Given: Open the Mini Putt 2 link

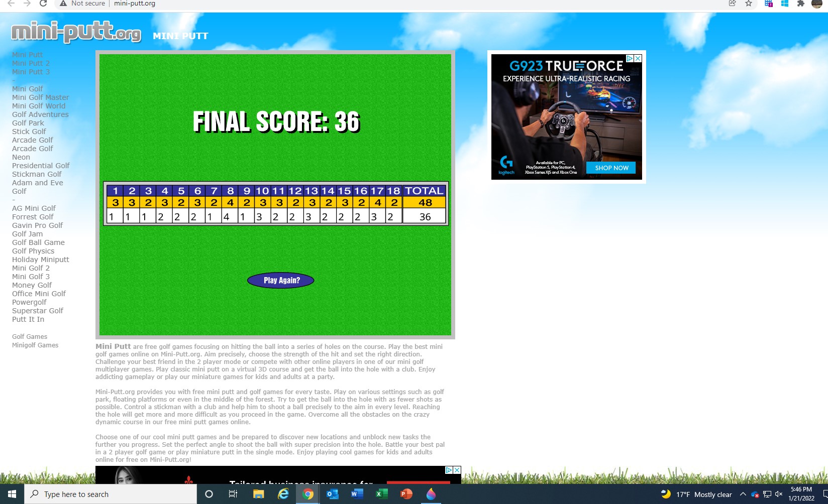Looking at the screenshot, I should click(31, 63).
